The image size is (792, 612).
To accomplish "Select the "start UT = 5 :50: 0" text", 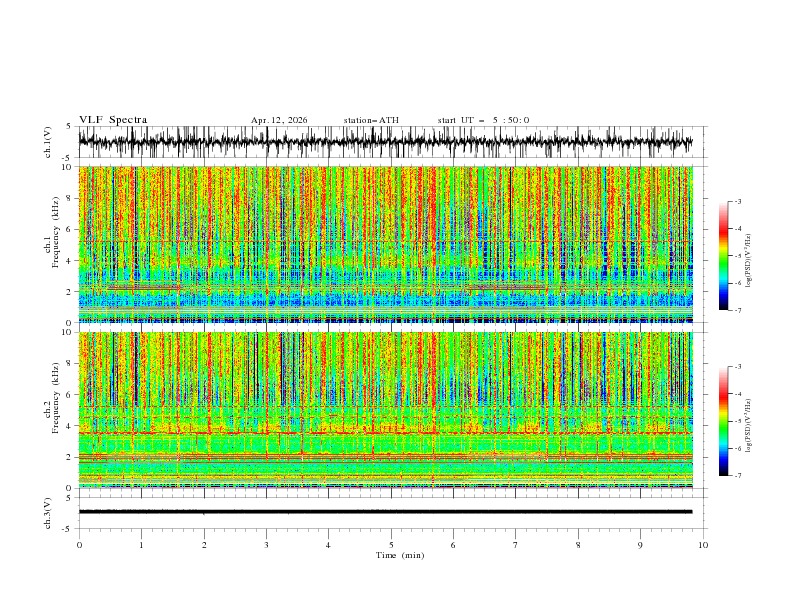I will click(483, 120).
